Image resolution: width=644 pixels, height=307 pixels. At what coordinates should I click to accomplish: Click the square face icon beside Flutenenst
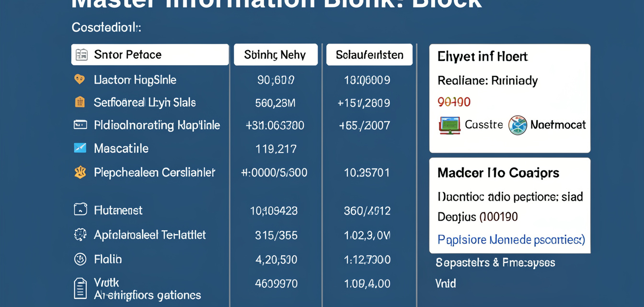point(80,210)
